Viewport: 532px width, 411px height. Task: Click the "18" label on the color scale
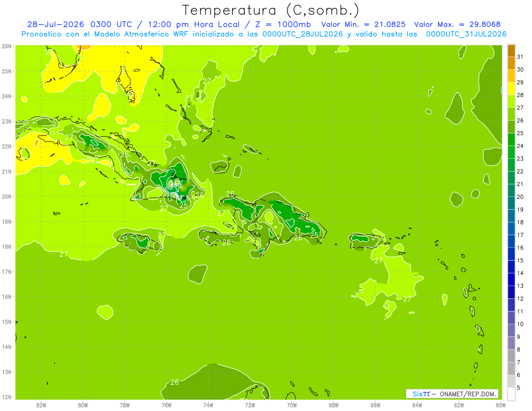coord(520,222)
